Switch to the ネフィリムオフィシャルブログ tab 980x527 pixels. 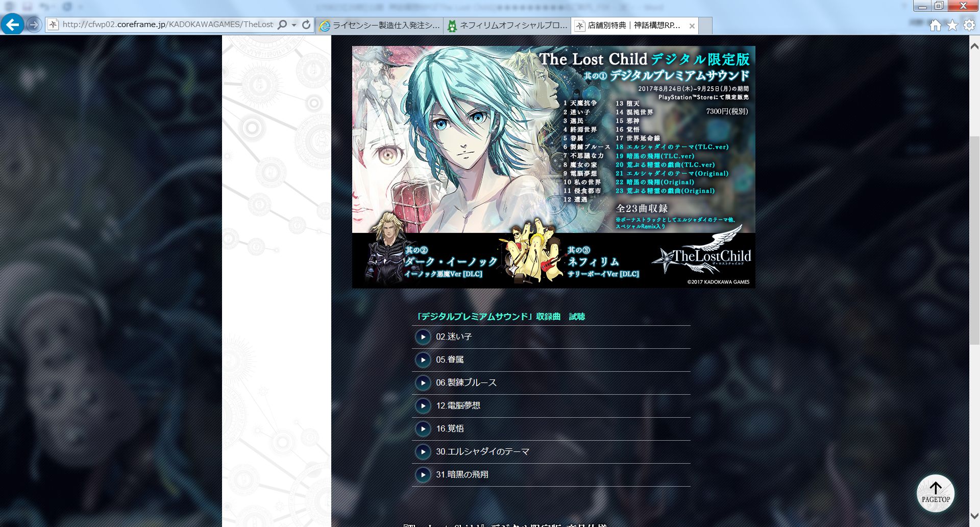tap(507, 25)
